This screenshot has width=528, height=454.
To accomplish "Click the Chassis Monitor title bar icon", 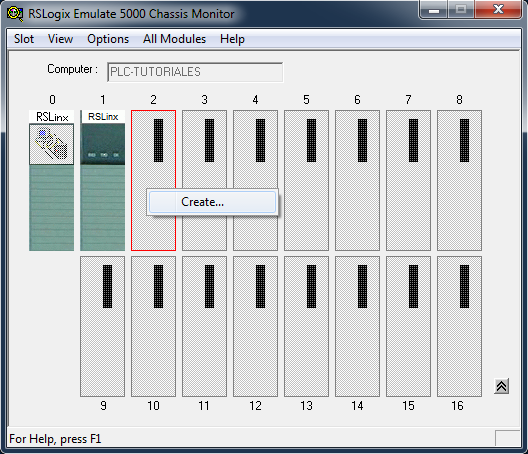I will pyautogui.click(x=15, y=14).
